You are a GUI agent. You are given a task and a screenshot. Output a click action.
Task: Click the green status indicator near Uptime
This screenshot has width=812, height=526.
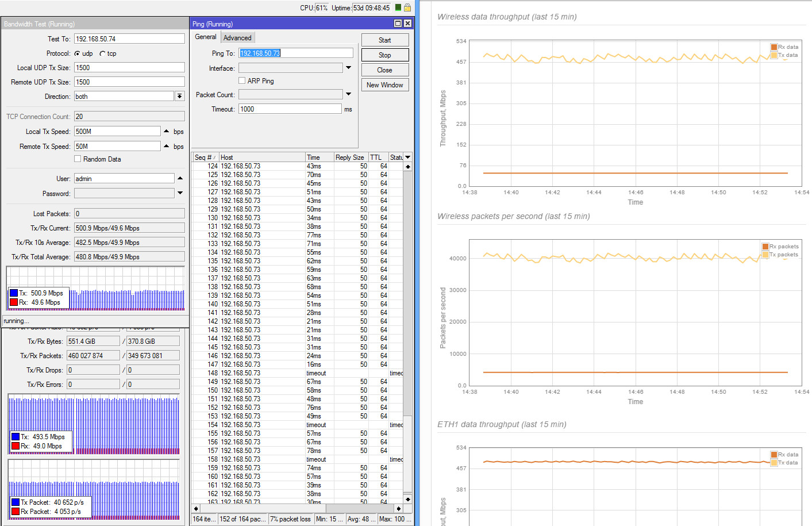click(x=398, y=7)
